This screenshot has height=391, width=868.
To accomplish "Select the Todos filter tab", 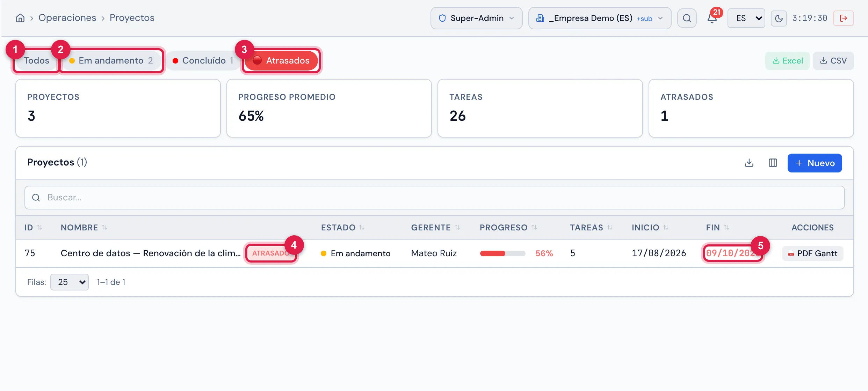I will [x=36, y=60].
